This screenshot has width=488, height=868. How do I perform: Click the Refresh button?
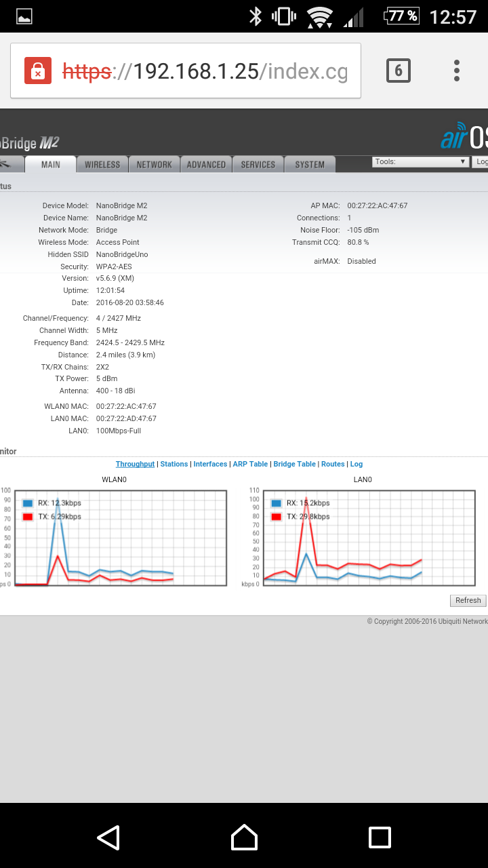pos(468,600)
